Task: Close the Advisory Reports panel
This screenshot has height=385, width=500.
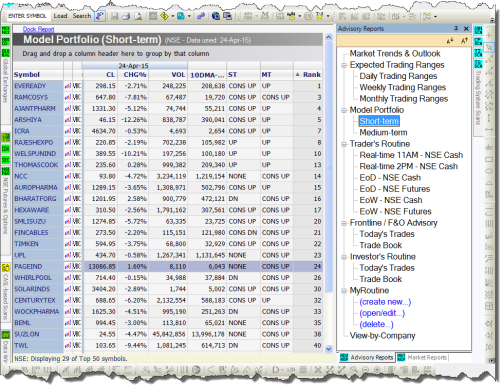Action: 466,29
